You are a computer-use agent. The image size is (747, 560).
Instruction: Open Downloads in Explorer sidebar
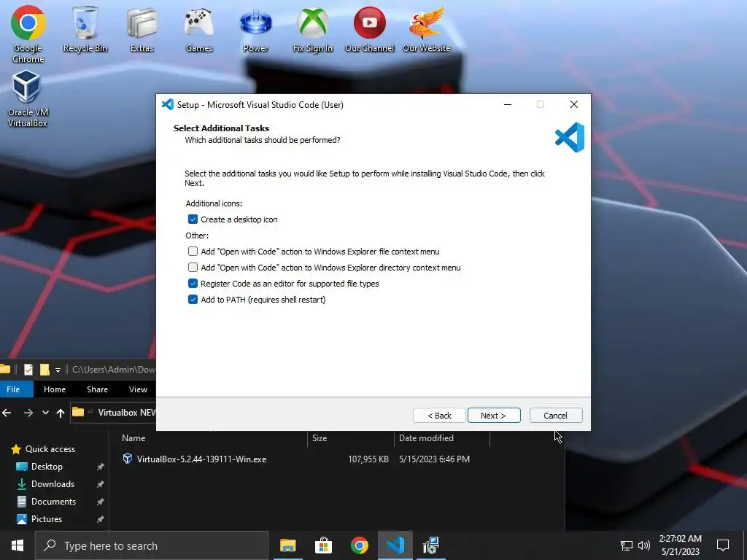(53, 484)
